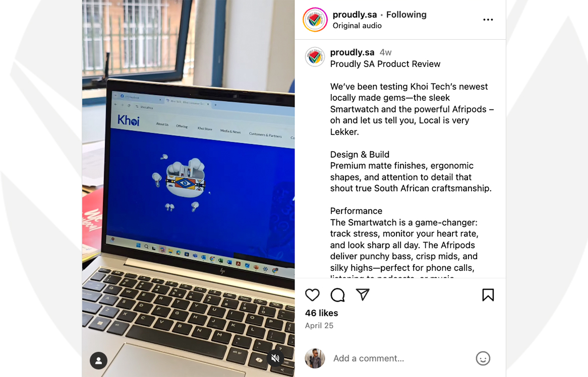Focus the Add a comment field
588x377 pixels.
pyautogui.click(x=401, y=358)
